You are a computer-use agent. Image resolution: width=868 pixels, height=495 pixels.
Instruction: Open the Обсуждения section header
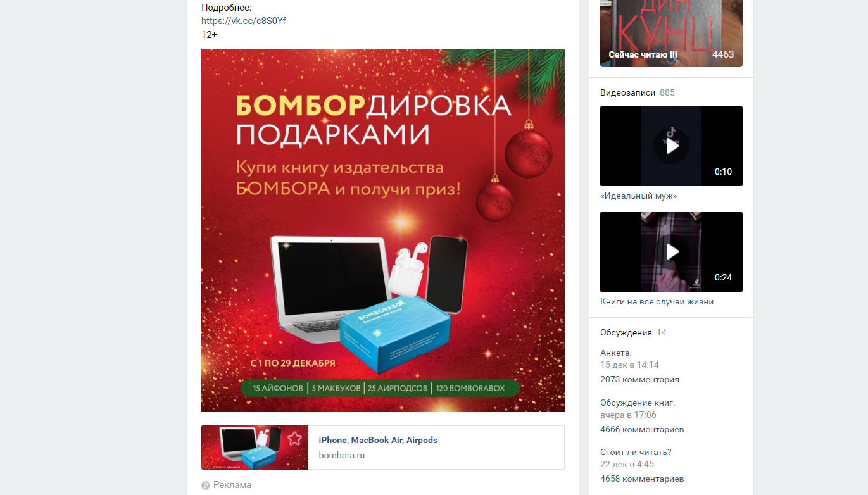[x=626, y=332]
